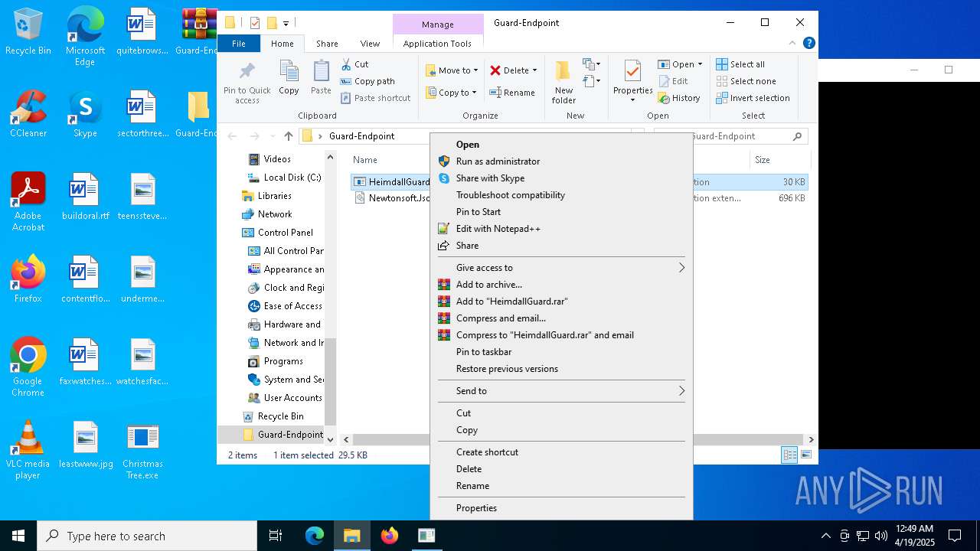
Task: Click the Size column header
Action: [779, 160]
